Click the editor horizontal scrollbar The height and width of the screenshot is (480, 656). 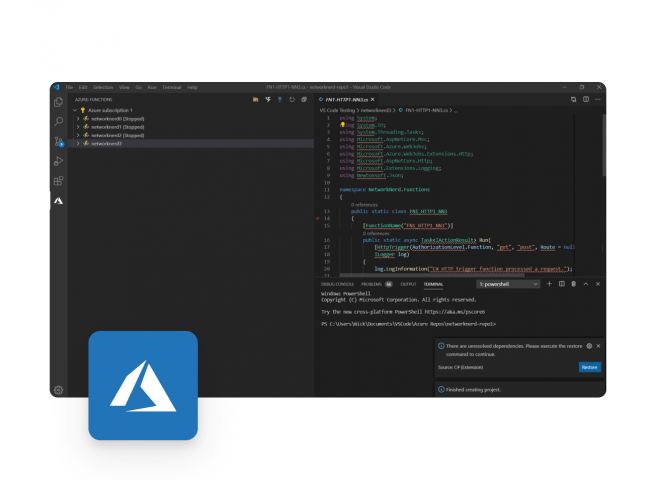point(432,275)
